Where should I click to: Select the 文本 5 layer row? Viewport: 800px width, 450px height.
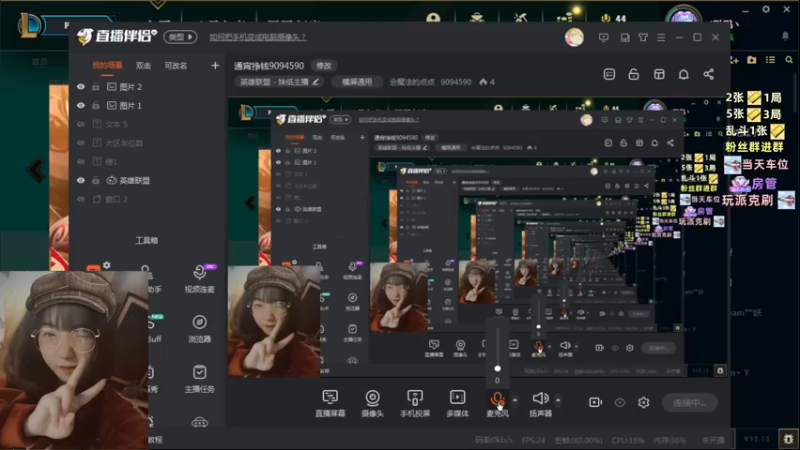coord(148,124)
